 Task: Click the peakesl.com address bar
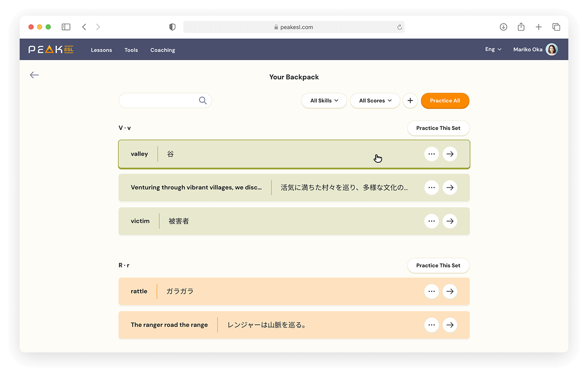pos(294,27)
